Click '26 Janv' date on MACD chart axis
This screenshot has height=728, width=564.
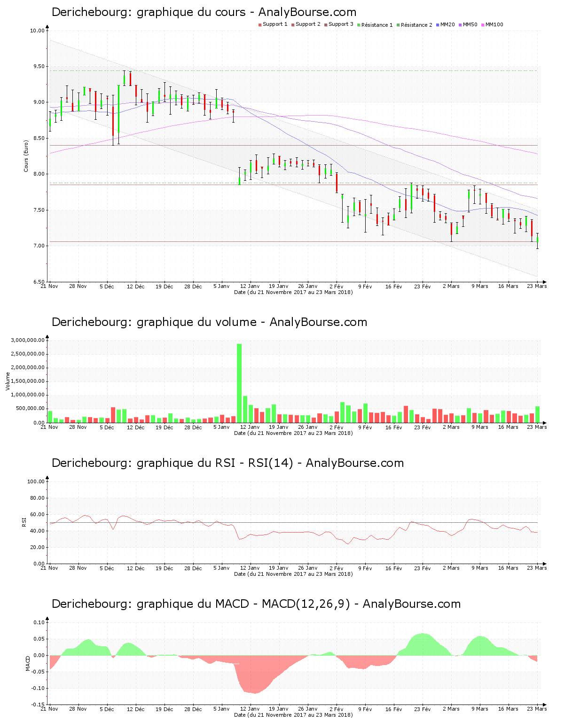pyautogui.click(x=308, y=709)
